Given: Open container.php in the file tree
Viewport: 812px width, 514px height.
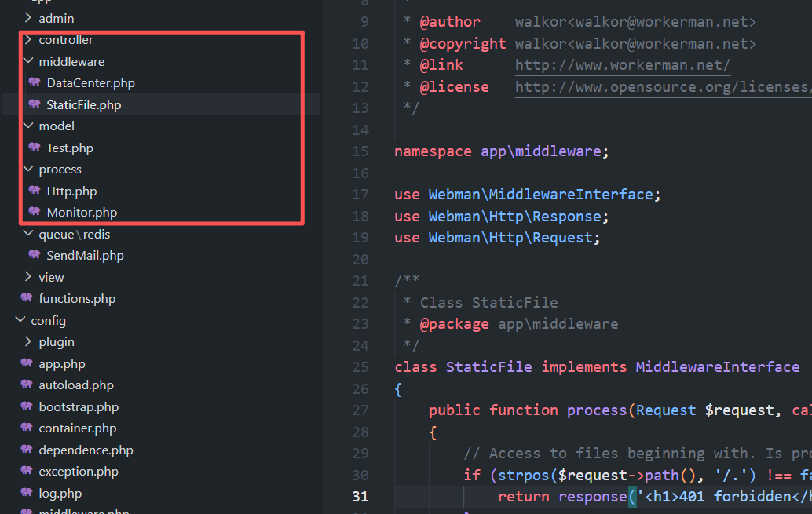Looking at the screenshot, I should (x=77, y=428).
